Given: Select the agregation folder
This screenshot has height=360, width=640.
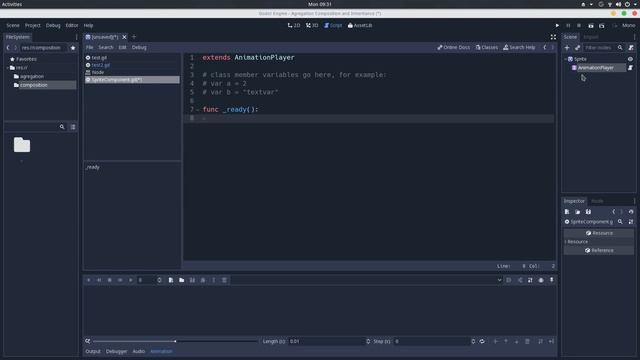Looking at the screenshot, I should coord(32,76).
